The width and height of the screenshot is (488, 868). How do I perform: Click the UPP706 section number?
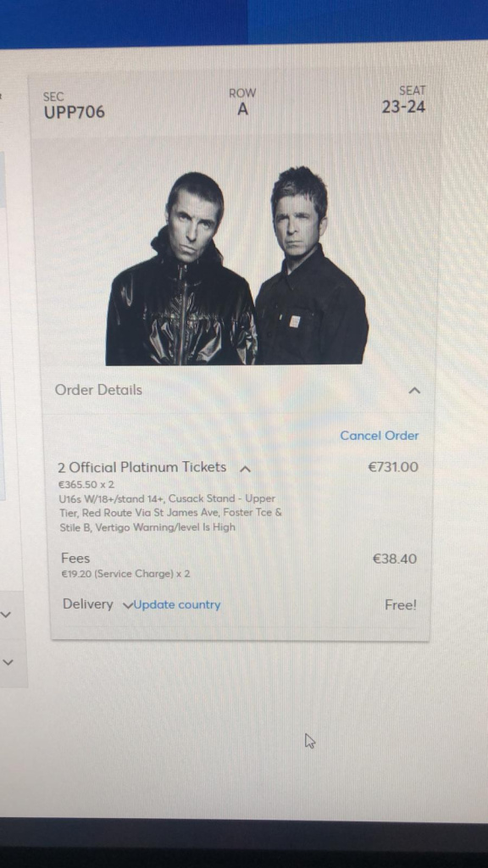pos(75,113)
